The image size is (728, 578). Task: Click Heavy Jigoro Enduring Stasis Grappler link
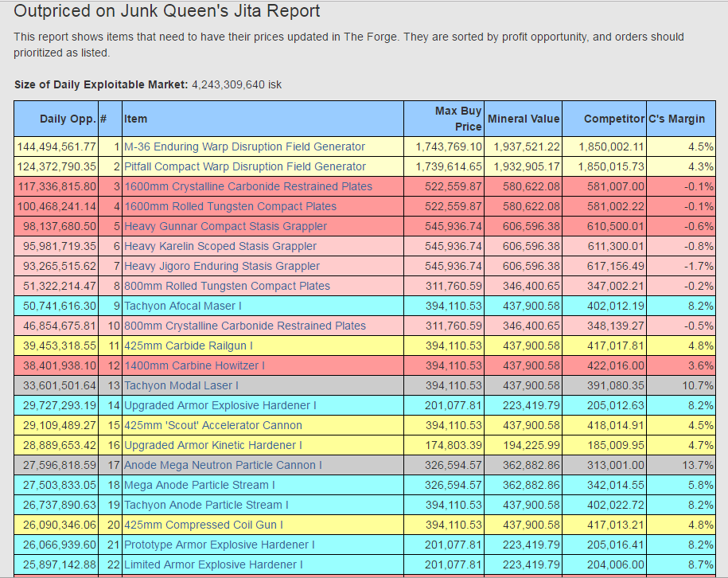pos(221,266)
